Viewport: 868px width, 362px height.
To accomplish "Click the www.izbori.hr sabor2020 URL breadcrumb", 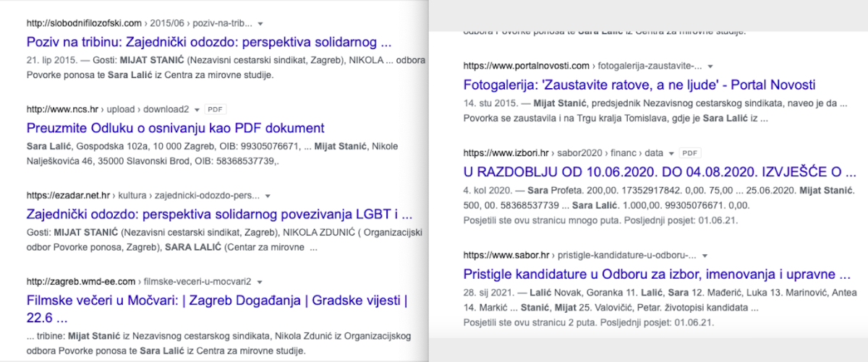I will click(563, 154).
